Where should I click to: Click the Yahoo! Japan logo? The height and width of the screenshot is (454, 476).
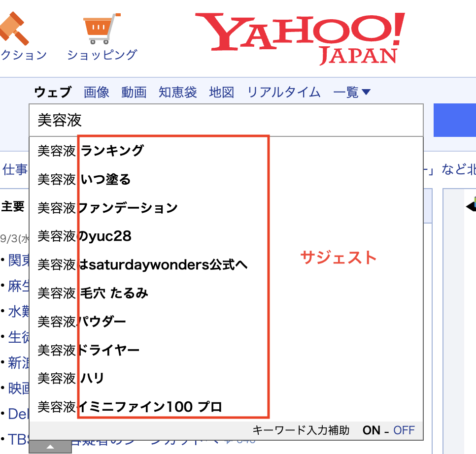coord(301,37)
